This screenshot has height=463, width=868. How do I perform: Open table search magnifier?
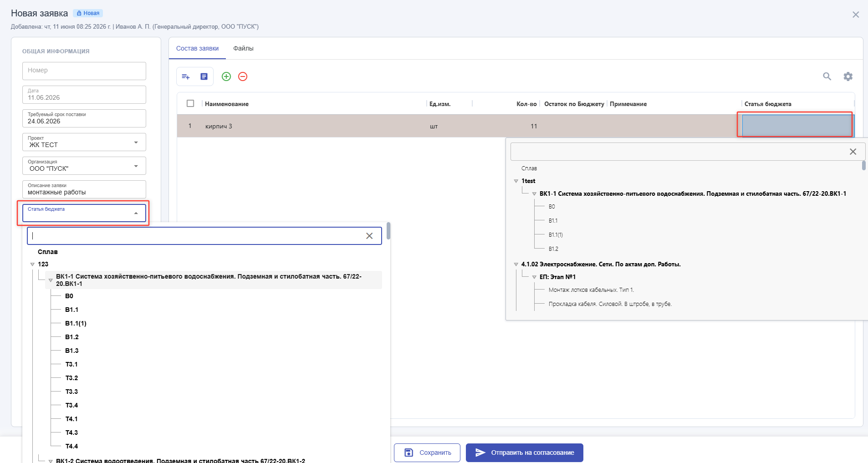(827, 76)
